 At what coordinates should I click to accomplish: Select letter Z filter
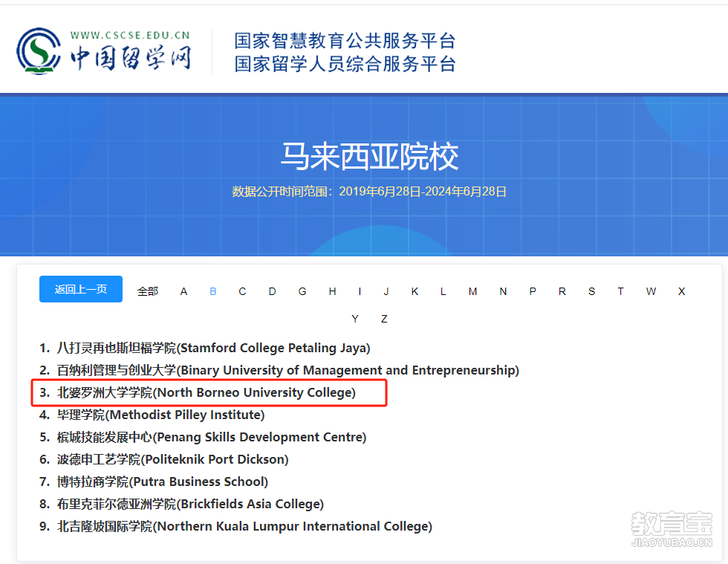tap(385, 319)
